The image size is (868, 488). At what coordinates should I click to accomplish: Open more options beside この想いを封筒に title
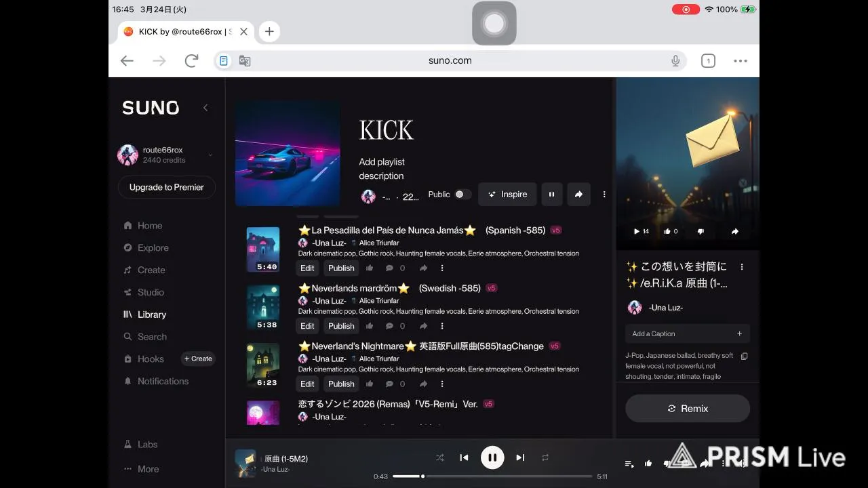pos(742,267)
